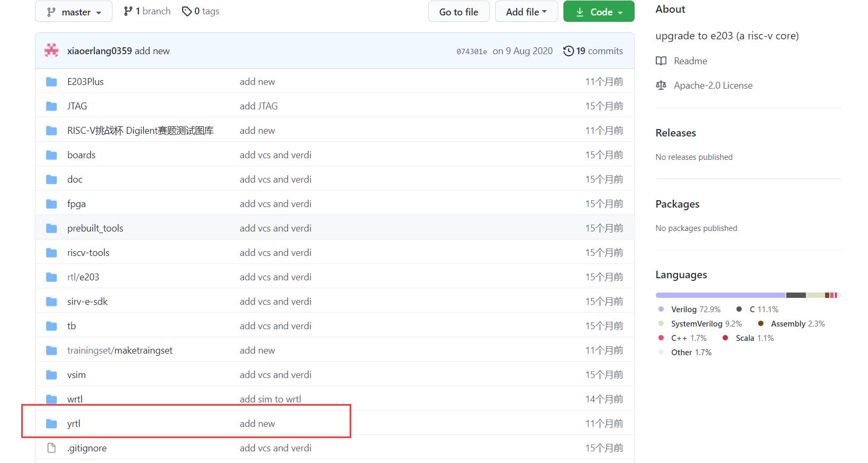Viewport: 868px width, 463px height.
Task: Click the history clock icon
Action: (x=568, y=51)
